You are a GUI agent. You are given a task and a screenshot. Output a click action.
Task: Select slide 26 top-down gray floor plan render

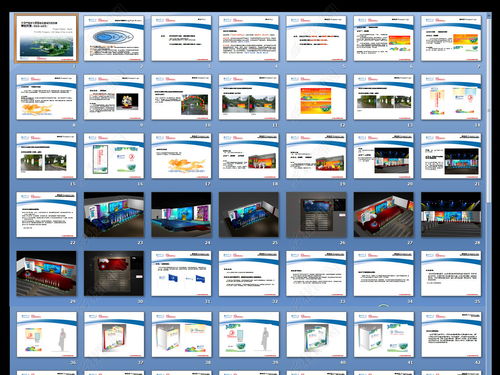click(x=316, y=215)
